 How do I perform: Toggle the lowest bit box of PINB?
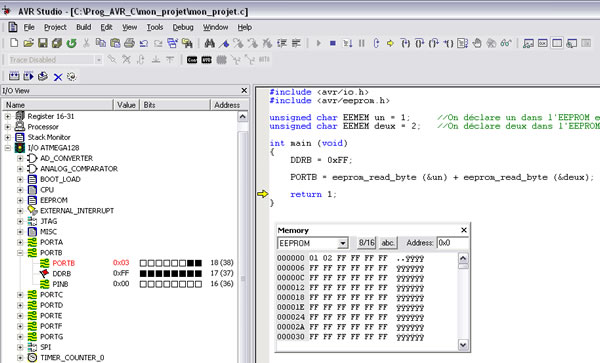coord(198,284)
